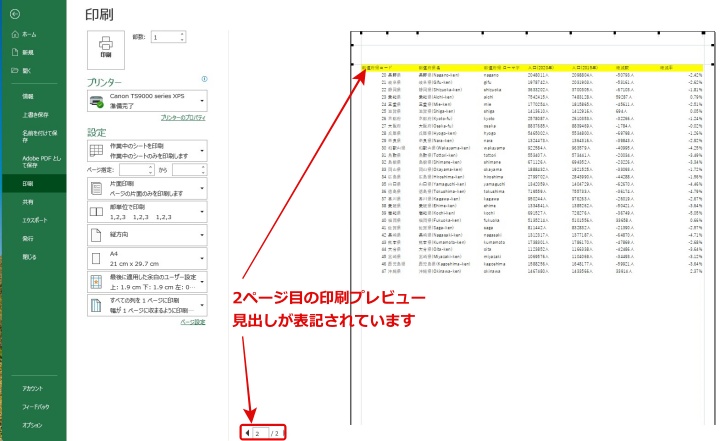The image size is (720, 441).
Task: Click the printer info help icon
Action: (204, 79)
